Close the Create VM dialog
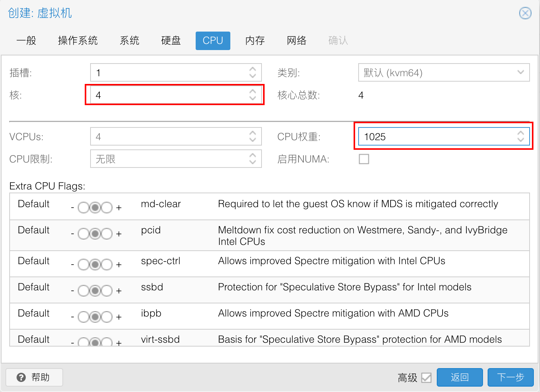540x392 pixels. point(525,13)
